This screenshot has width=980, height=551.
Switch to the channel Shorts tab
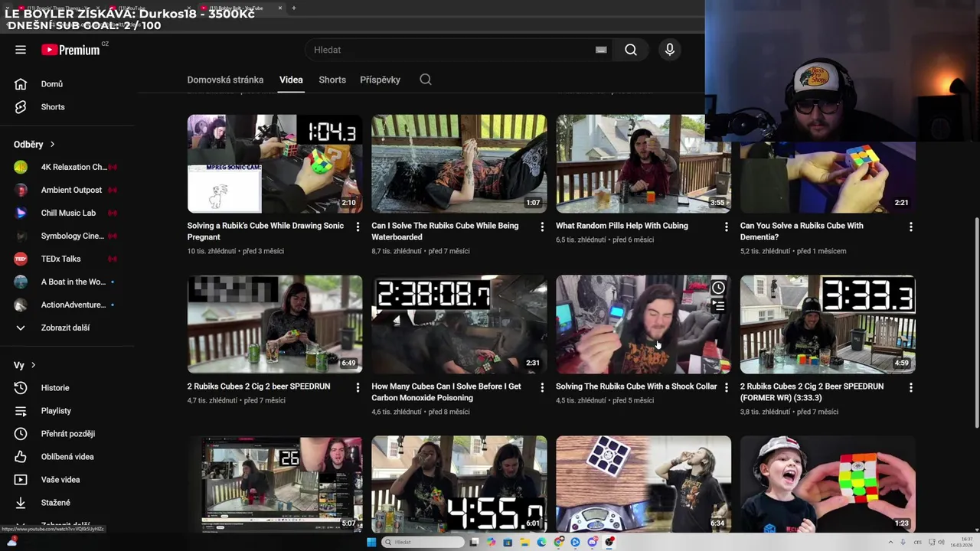332,80
